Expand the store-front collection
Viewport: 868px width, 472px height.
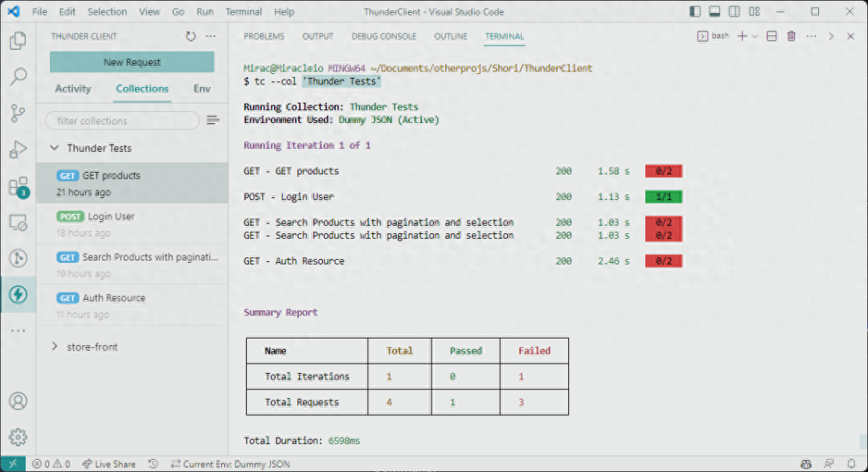click(x=55, y=347)
